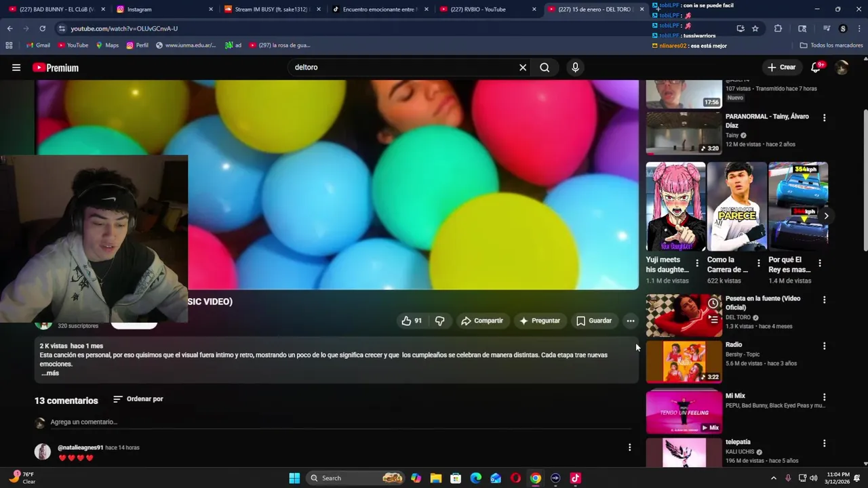Viewport: 868px width, 488px height.
Task: Open the Yuji meets his daughter Short
Action: [675, 207]
